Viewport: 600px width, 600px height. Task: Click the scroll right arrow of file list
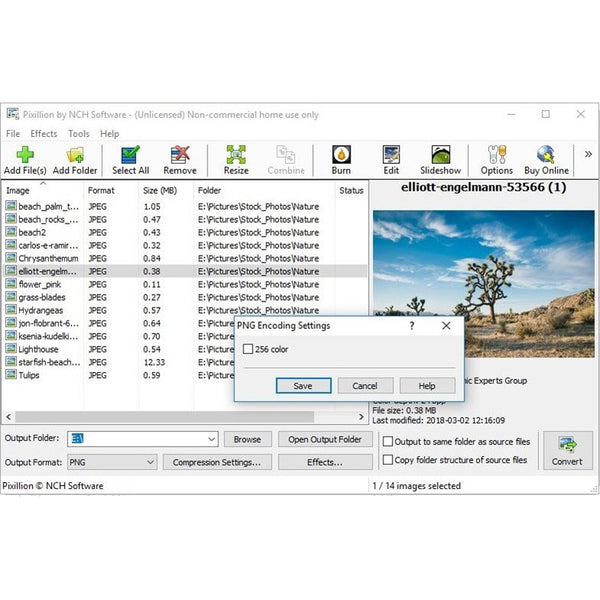coord(361,417)
